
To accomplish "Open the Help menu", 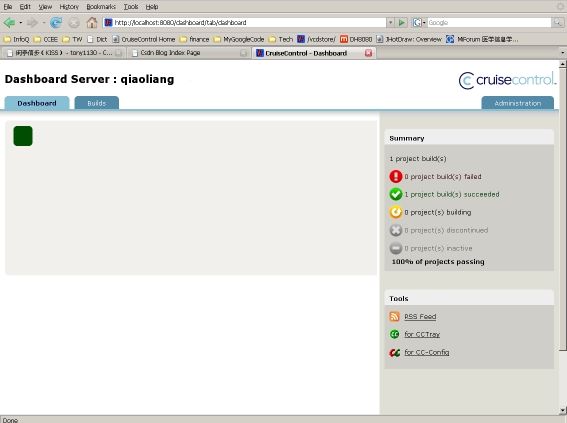I will (x=152, y=7).
